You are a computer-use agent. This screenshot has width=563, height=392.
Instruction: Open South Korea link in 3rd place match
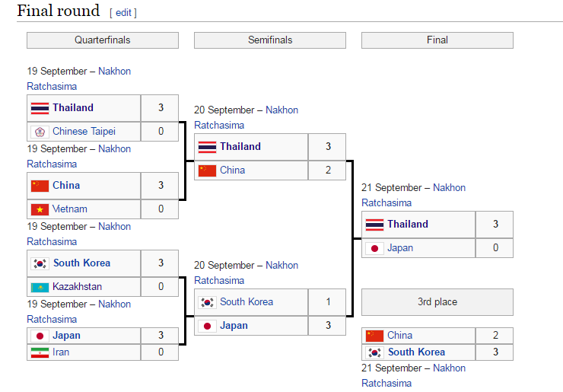[x=416, y=352]
